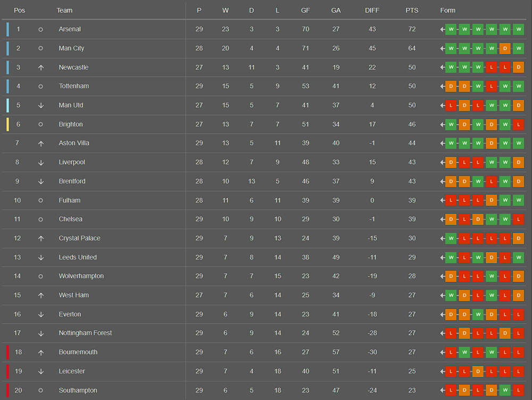Click Newcastle's up arrow position indicator
The image size is (532, 400).
41,68
